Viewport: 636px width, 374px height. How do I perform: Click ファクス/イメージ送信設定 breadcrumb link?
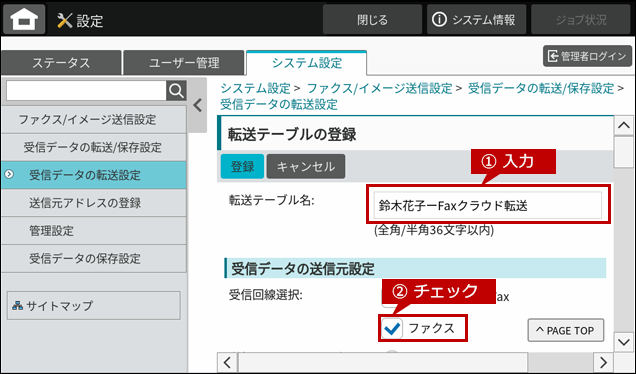tap(380, 88)
